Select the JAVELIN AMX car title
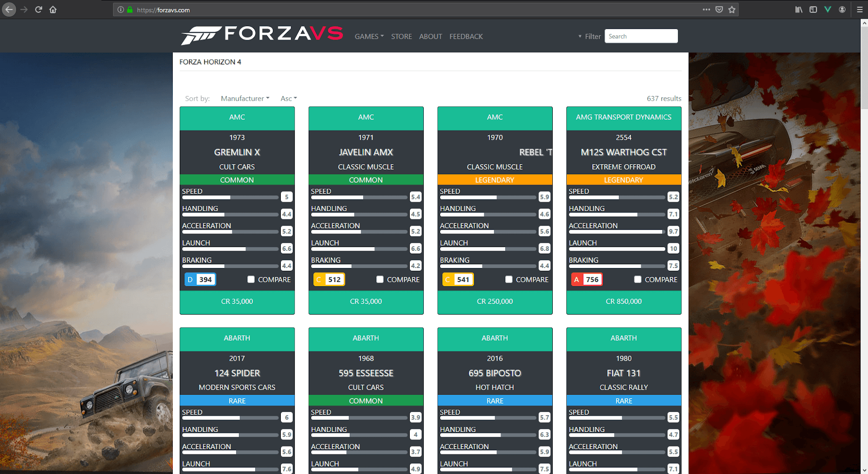 (366, 152)
